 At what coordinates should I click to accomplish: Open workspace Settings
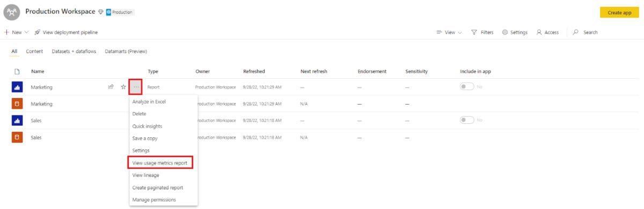tap(515, 32)
